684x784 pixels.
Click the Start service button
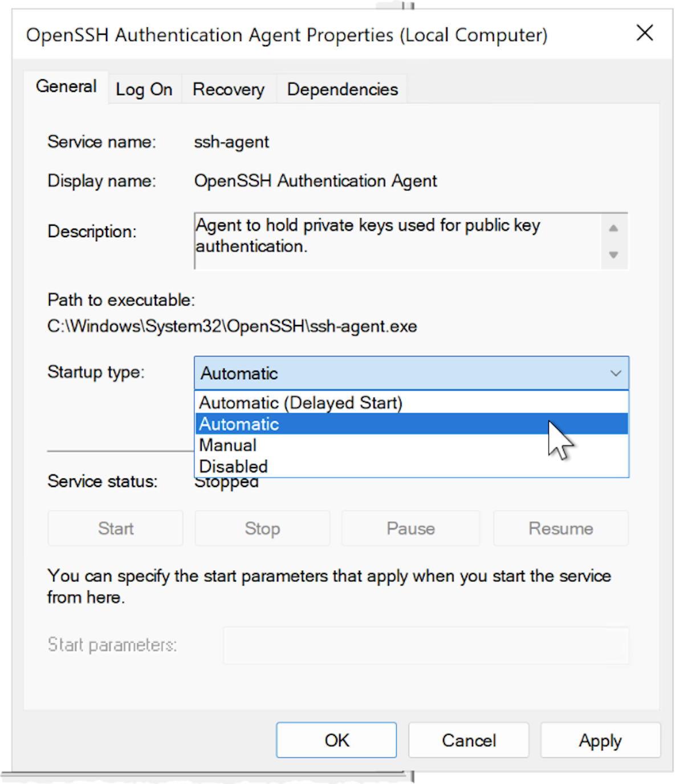[x=116, y=529]
